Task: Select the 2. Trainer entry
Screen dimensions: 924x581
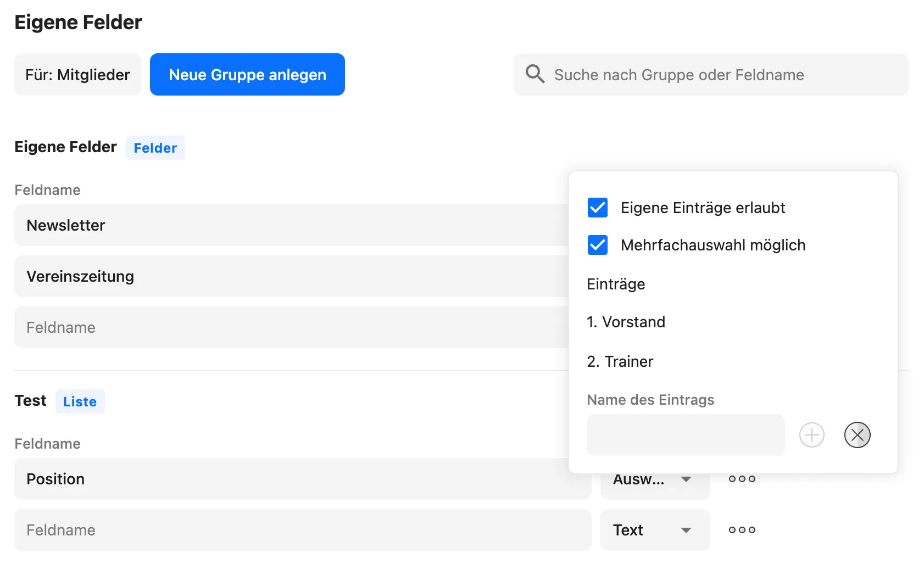Action: coord(620,361)
